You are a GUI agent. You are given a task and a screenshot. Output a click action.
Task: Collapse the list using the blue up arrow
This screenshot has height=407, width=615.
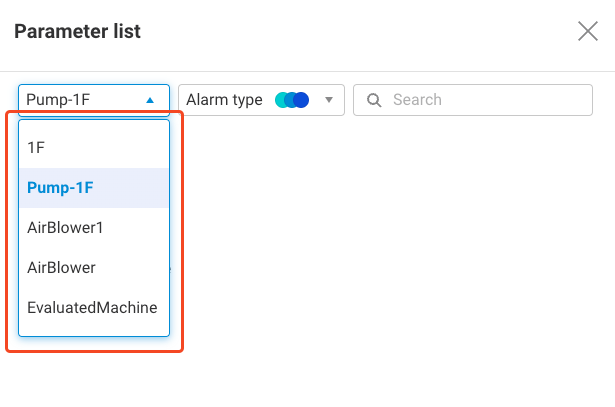click(x=150, y=100)
